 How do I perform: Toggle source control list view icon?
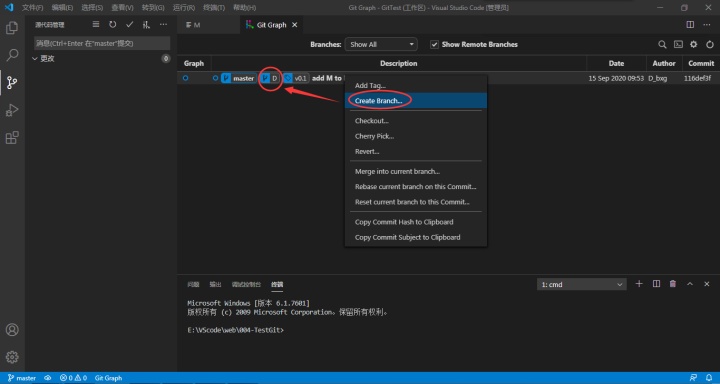pos(96,25)
